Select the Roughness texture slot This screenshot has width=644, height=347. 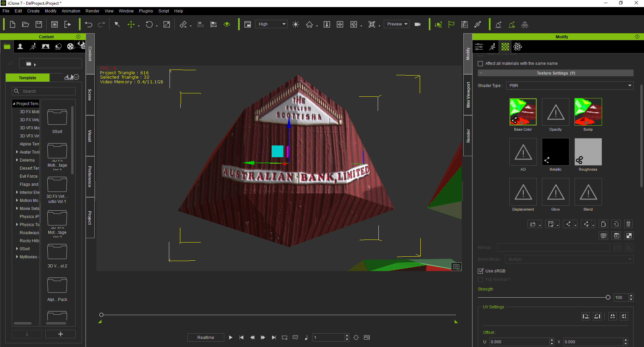[x=588, y=152]
